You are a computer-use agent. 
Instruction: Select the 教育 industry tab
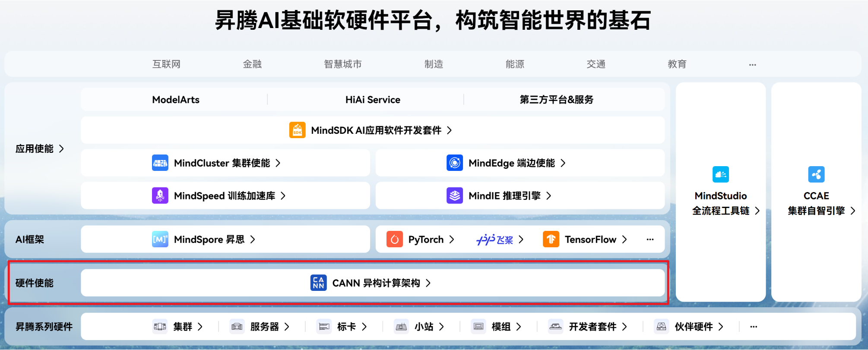click(677, 64)
